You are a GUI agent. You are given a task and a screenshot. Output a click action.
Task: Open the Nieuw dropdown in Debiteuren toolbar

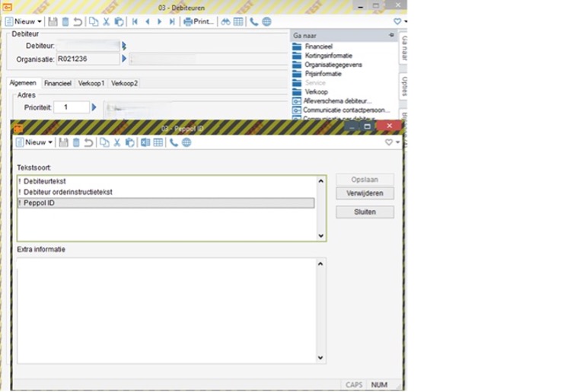tap(40, 22)
